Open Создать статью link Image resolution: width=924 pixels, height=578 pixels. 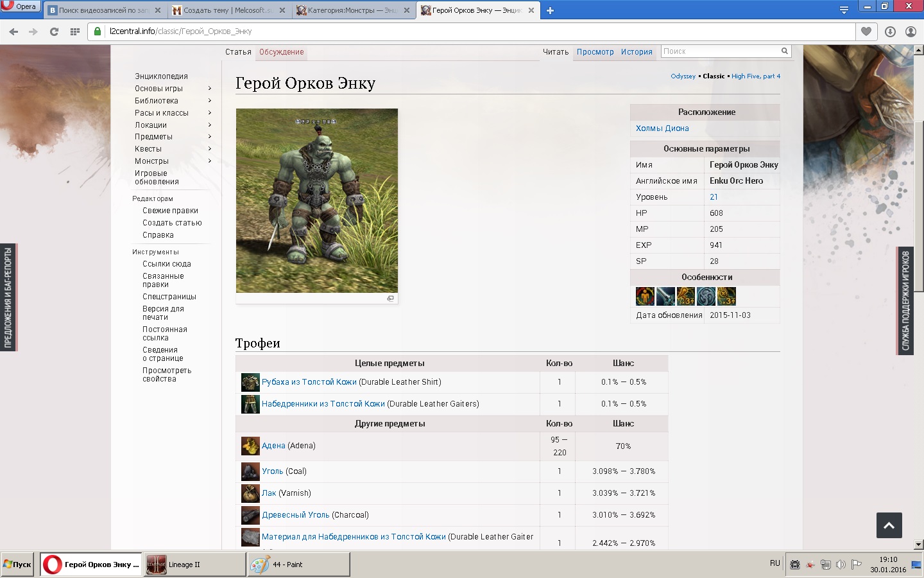tap(172, 223)
